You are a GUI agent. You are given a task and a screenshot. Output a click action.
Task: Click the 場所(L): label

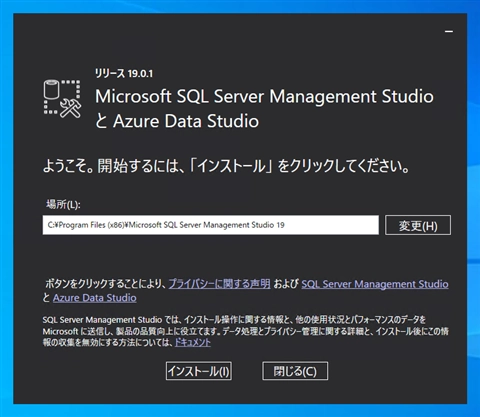(x=63, y=204)
